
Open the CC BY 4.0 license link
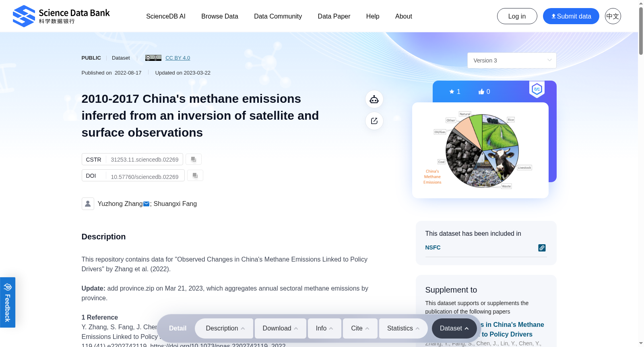(x=178, y=58)
